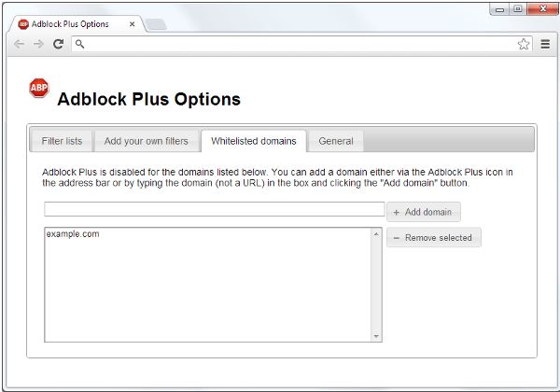Focus the domain name input box
Screen dimensions: 560x392
(x=214, y=209)
